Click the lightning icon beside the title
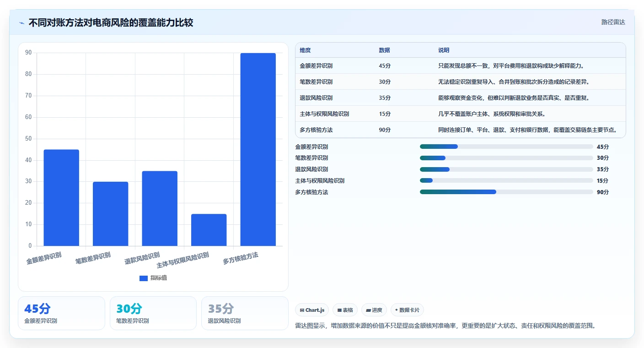 tap(22, 23)
